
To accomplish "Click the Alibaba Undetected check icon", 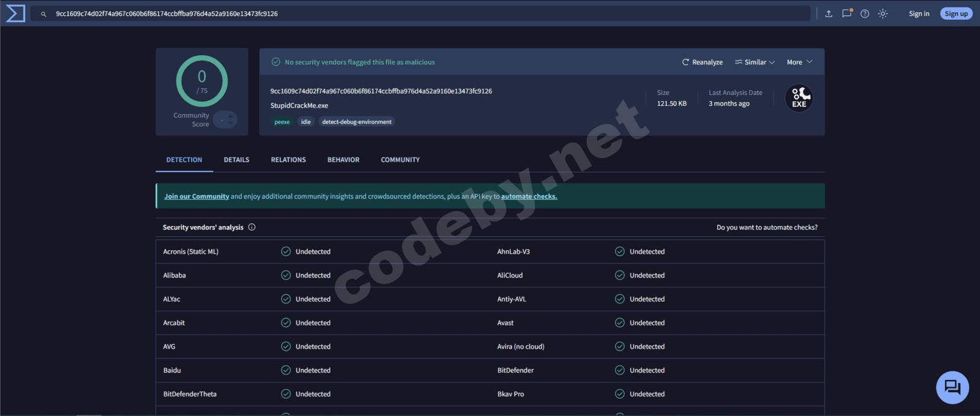I will pos(286,276).
